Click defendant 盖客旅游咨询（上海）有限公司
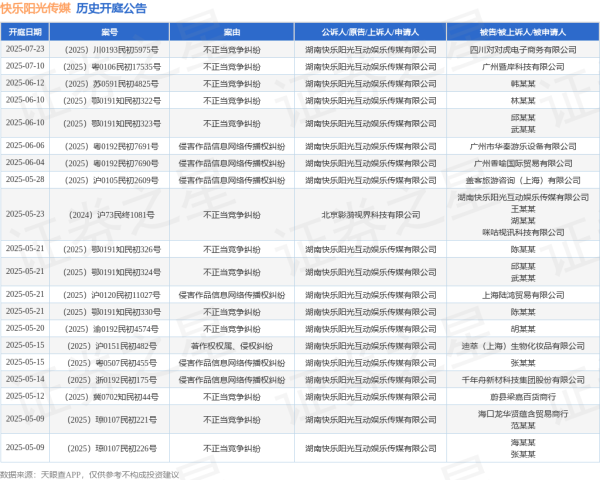The width and height of the screenshot is (600, 480). pyautogui.click(x=523, y=180)
